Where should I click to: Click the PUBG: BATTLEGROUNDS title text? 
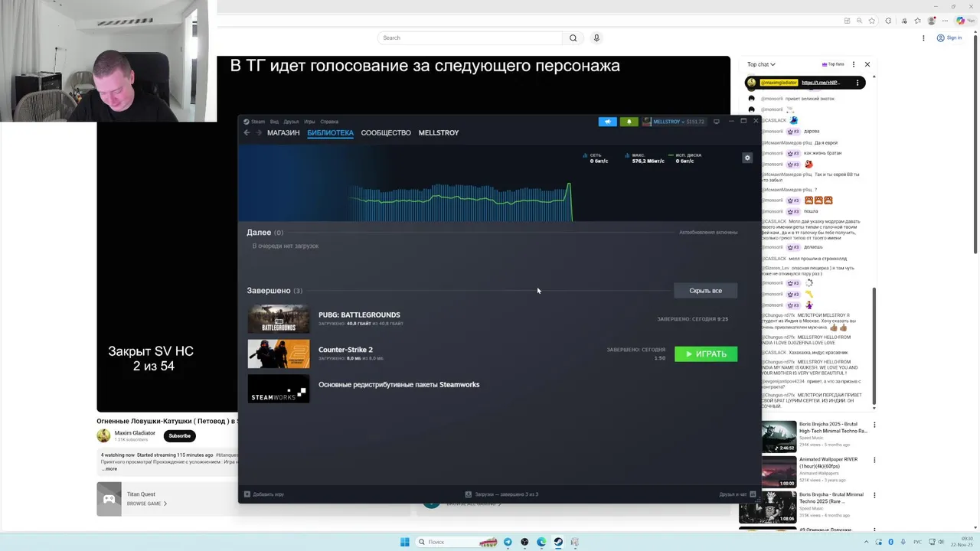point(359,315)
